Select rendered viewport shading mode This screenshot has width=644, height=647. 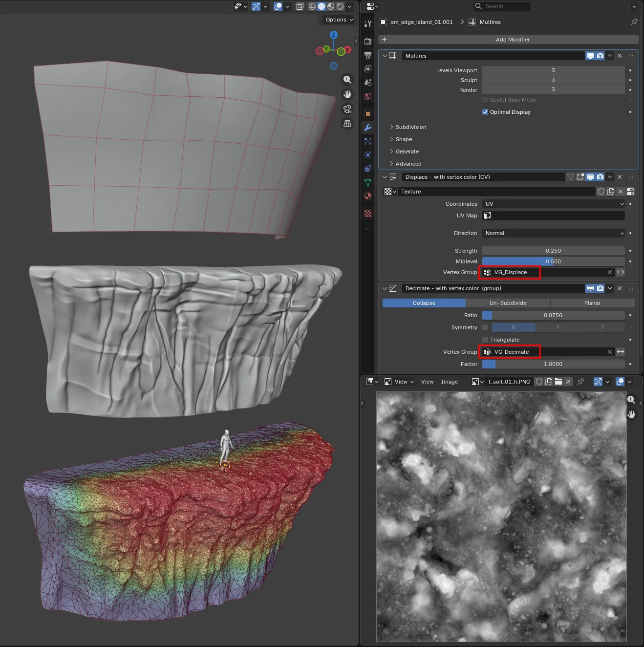pos(340,6)
